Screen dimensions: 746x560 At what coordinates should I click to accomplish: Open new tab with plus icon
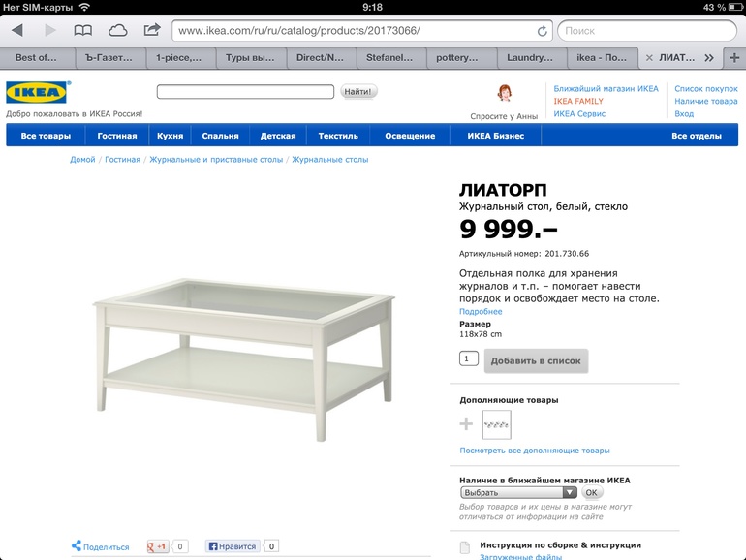pyautogui.click(x=734, y=58)
